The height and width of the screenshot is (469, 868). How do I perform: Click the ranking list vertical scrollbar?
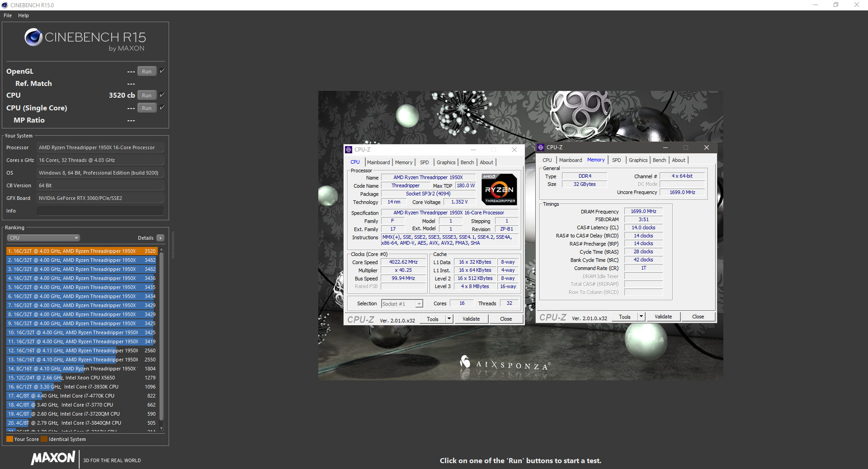pos(161,337)
